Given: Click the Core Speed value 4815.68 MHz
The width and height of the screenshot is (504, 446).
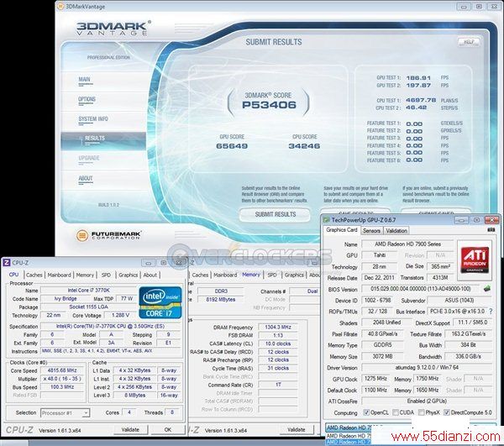Looking at the screenshot, I should [62, 370].
